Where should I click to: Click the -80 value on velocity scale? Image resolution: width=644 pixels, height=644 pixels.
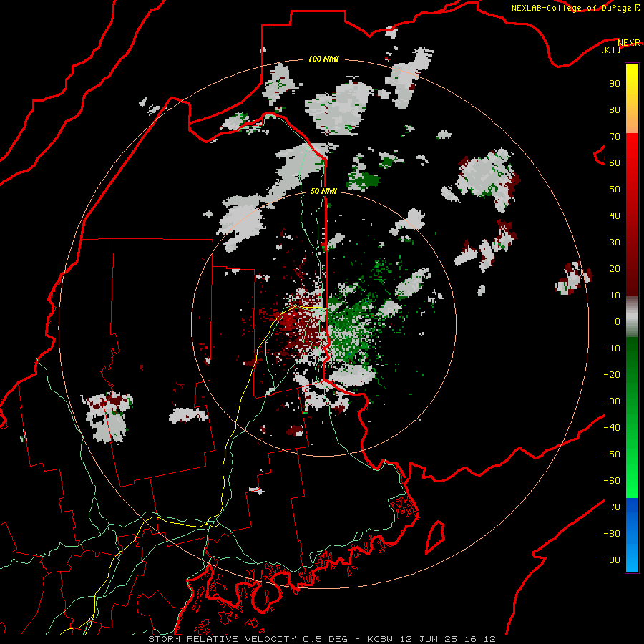pos(612,534)
